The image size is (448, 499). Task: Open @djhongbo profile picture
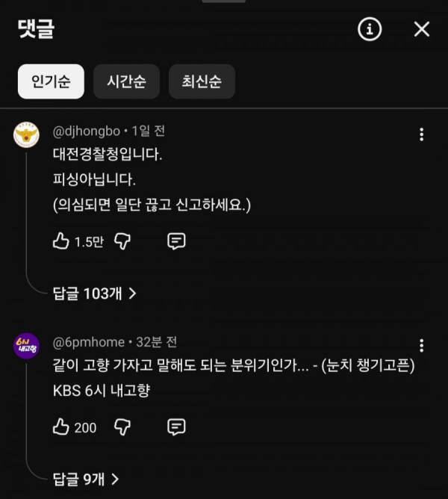(x=27, y=134)
